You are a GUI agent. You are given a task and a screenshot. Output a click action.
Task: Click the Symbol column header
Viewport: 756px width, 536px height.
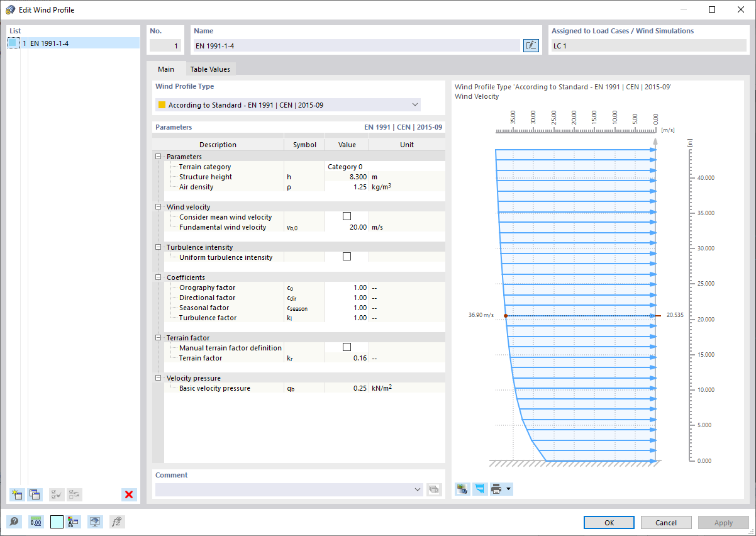[304, 145]
